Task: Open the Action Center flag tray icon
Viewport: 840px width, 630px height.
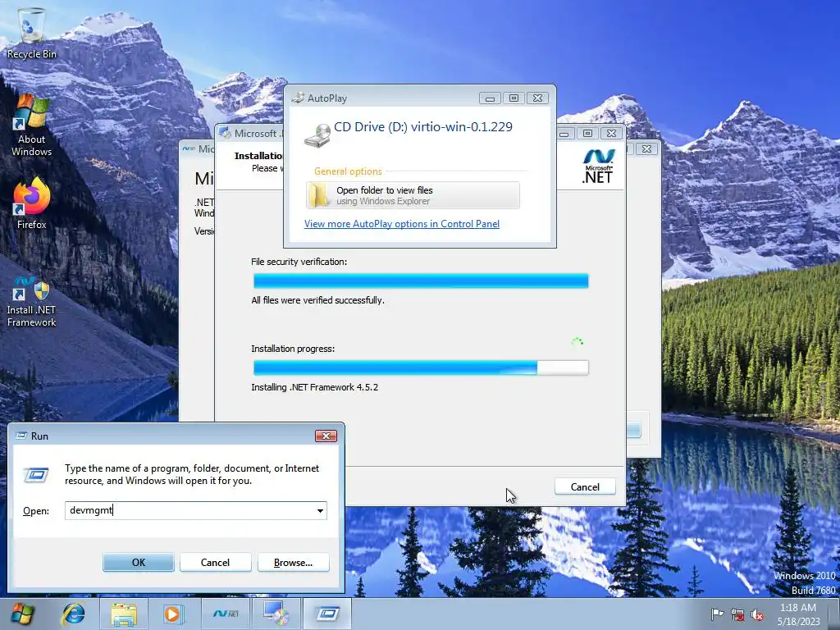Action: (717, 614)
